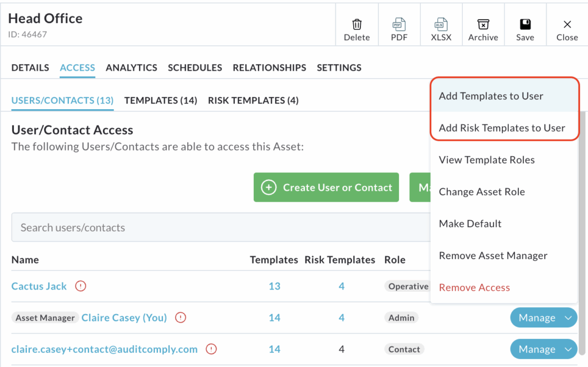
Task: Export asset as XLSX file
Action: point(441,25)
